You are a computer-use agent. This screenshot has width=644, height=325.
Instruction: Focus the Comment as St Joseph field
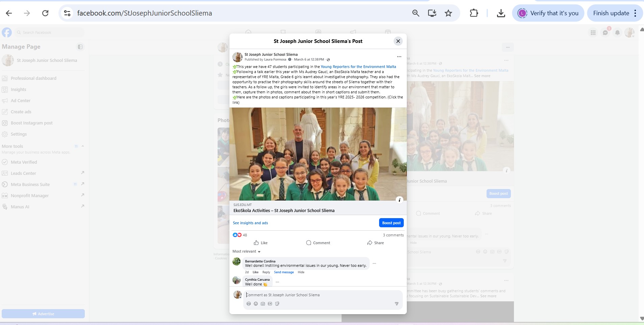tap(323, 295)
